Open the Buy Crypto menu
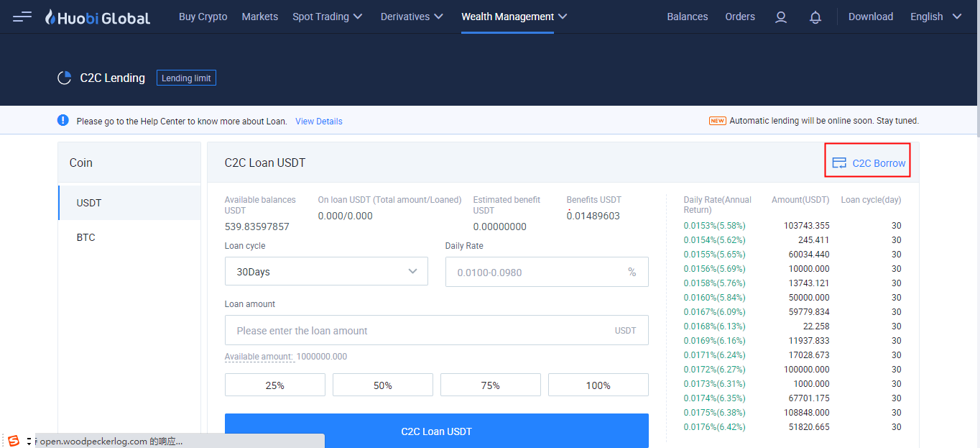980x448 pixels. [203, 17]
